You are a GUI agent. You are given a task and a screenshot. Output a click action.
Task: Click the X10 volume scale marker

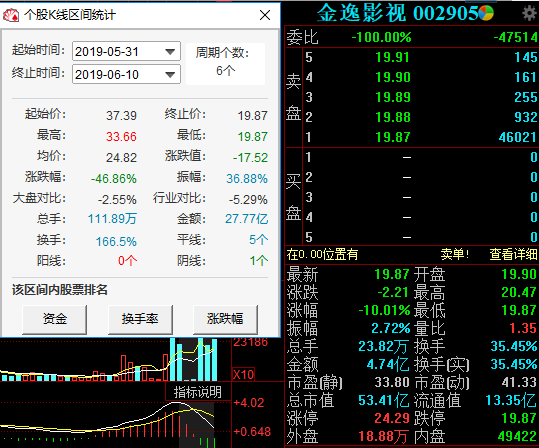coord(243,374)
